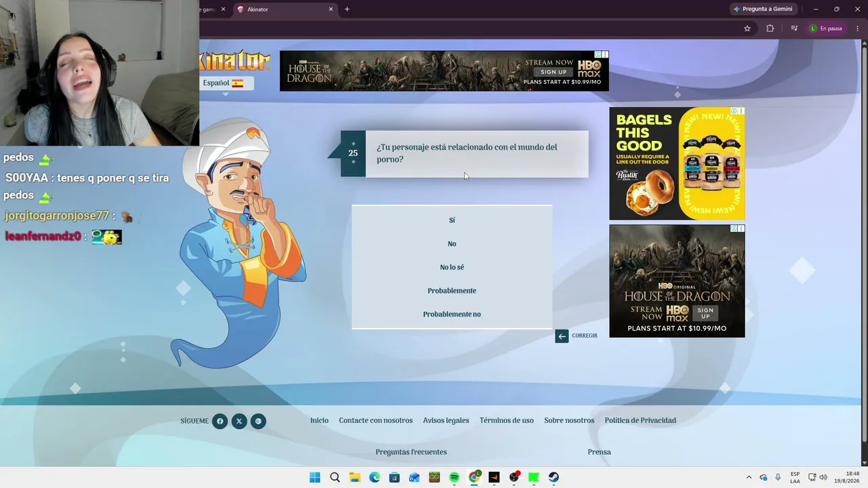
Task: Open the Kick app from the taskbar
Action: pos(534,477)
